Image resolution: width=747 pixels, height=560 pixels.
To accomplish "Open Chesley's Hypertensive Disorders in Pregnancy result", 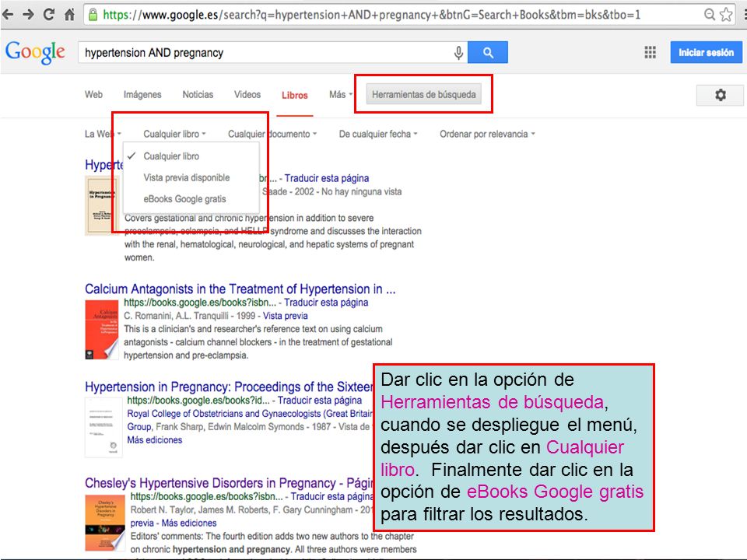I will click(x=229, y=483).
